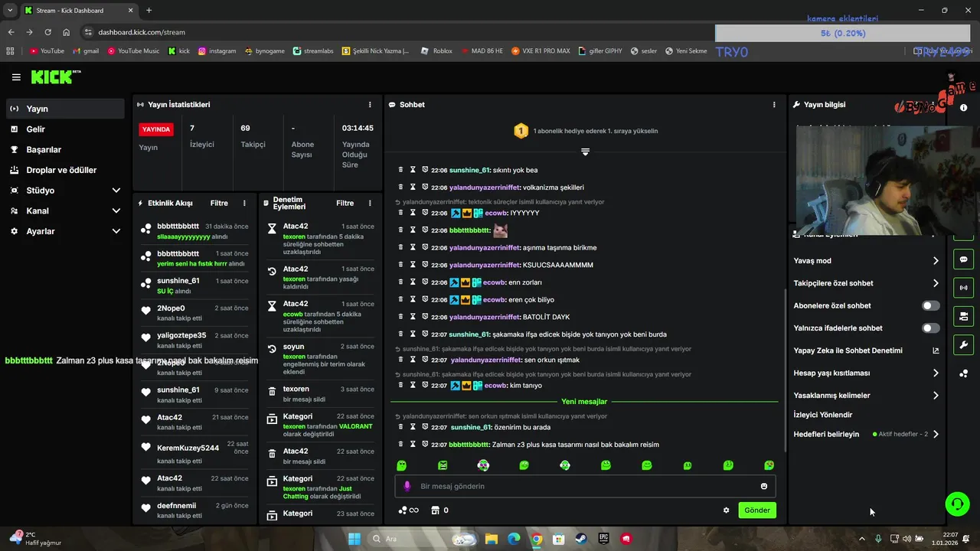Viewport: 980px width, 551px height.
Task: Open Etkinlik Akışı three-dot options
Action: [x=244, y=204]
